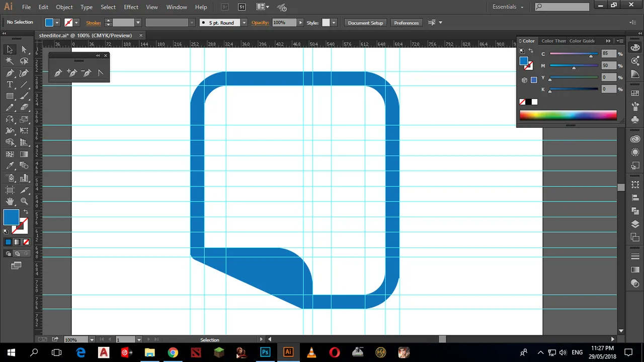Viewport: 644px width, 362px height.
Task: Select the Scale tool
Action: (24, 119)
